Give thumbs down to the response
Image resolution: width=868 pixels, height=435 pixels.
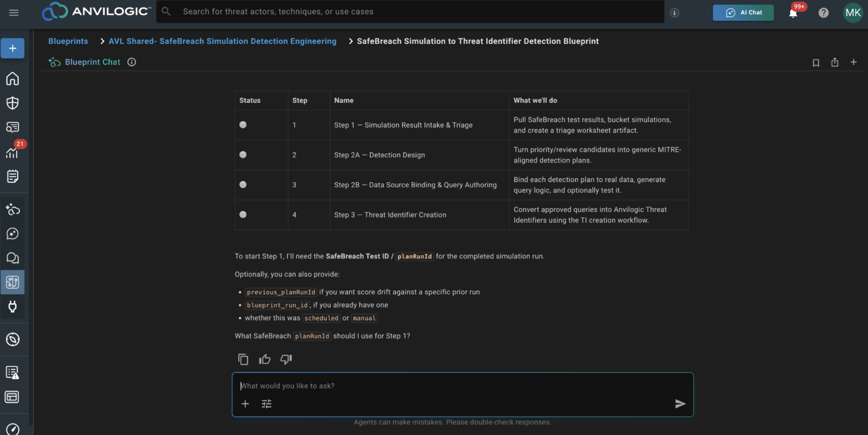286,359
